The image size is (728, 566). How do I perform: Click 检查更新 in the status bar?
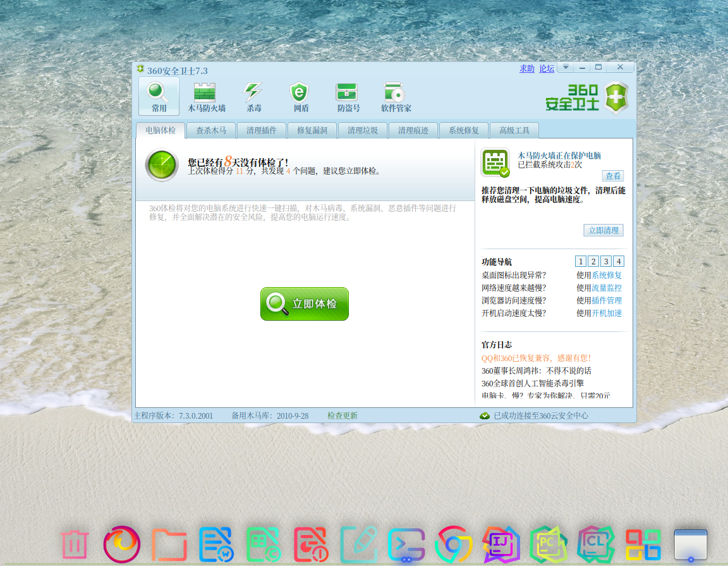tap(342, 415)
